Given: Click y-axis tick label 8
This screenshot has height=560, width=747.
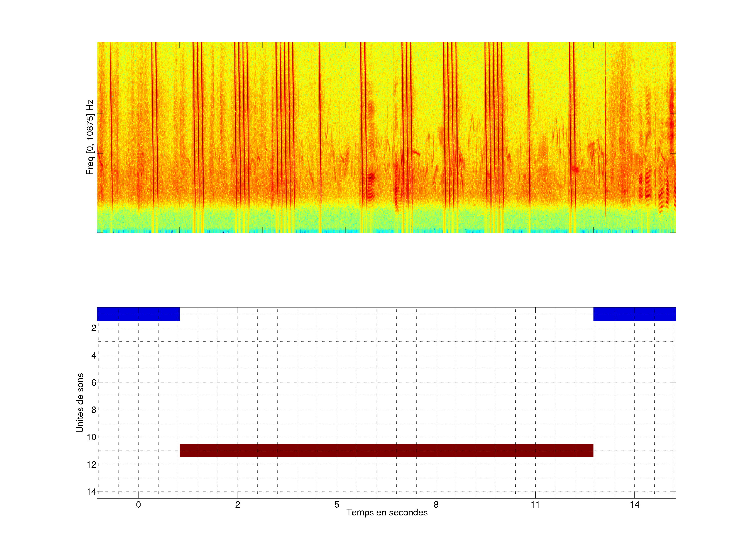Looking at the screenshot, I should tap(94, 410).
